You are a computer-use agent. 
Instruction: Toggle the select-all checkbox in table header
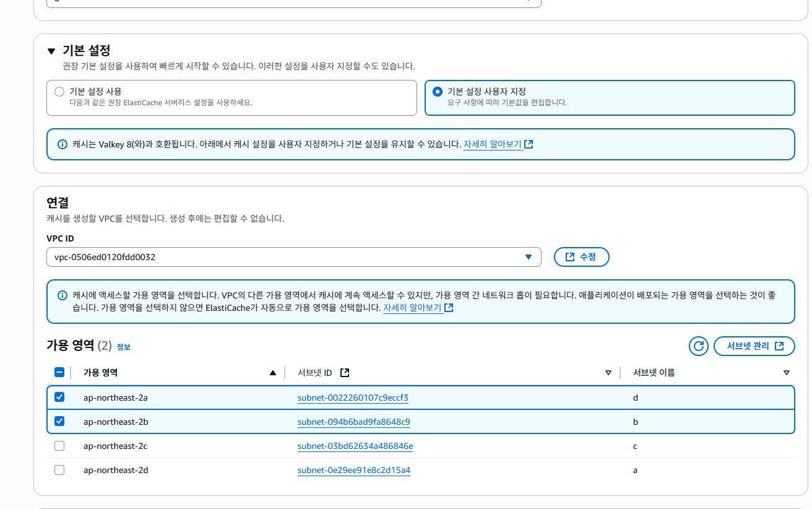pos(59,372)
